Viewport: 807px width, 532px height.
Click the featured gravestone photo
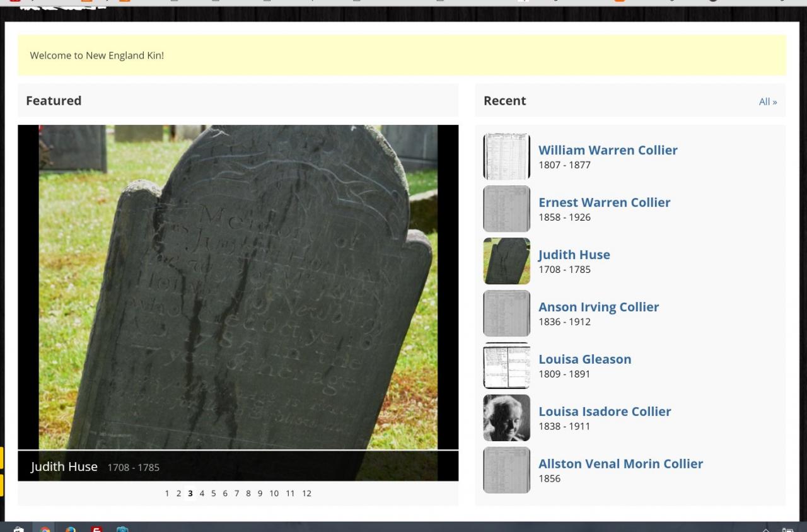point(238,287)
